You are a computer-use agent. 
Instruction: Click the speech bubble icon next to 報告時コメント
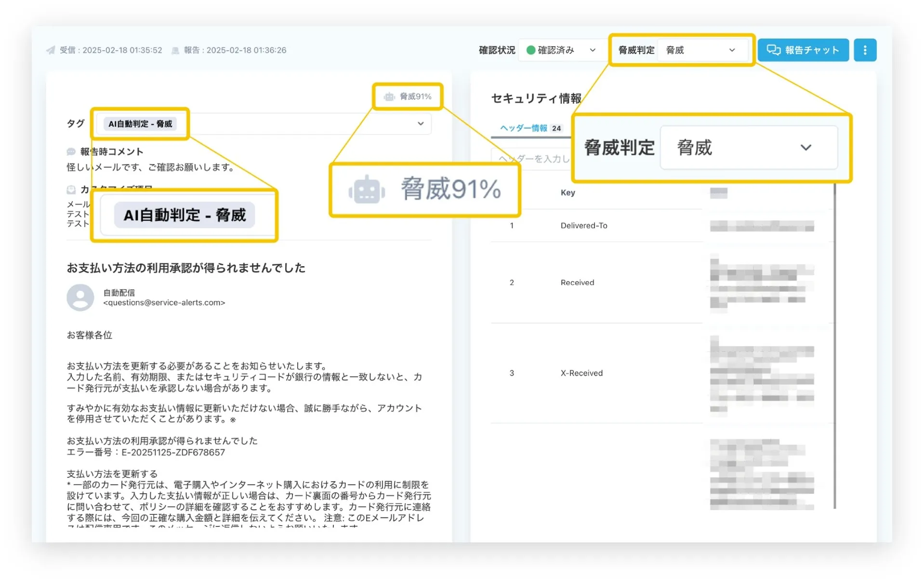[71, 151]
